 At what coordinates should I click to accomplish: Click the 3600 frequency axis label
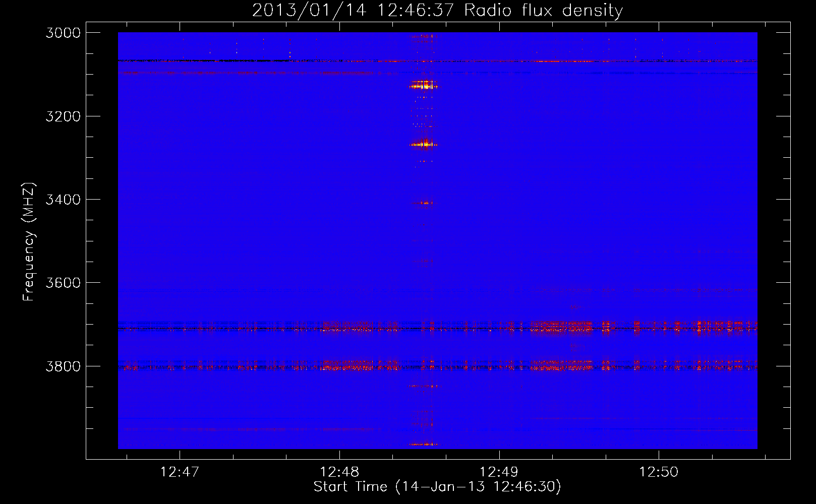click(63, 283)
